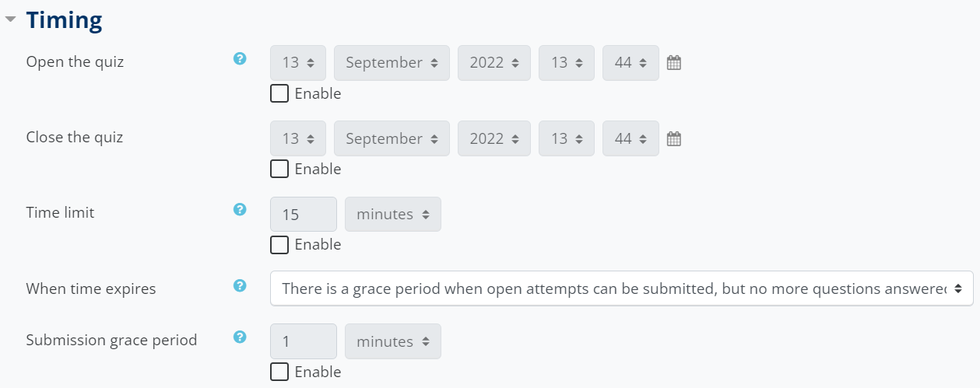Screen dimensions: 980x388
Task: Show help for When time expires
Action: [x=240, y=285]
